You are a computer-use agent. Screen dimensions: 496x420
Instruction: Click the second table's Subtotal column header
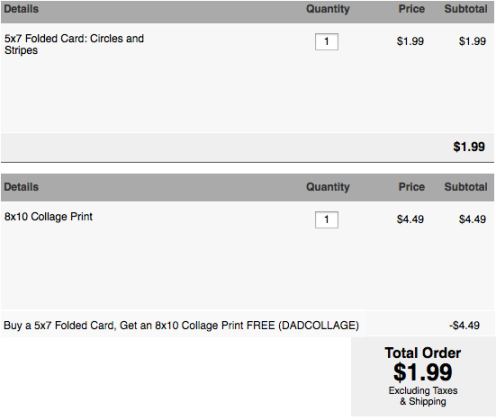[466, 187]
